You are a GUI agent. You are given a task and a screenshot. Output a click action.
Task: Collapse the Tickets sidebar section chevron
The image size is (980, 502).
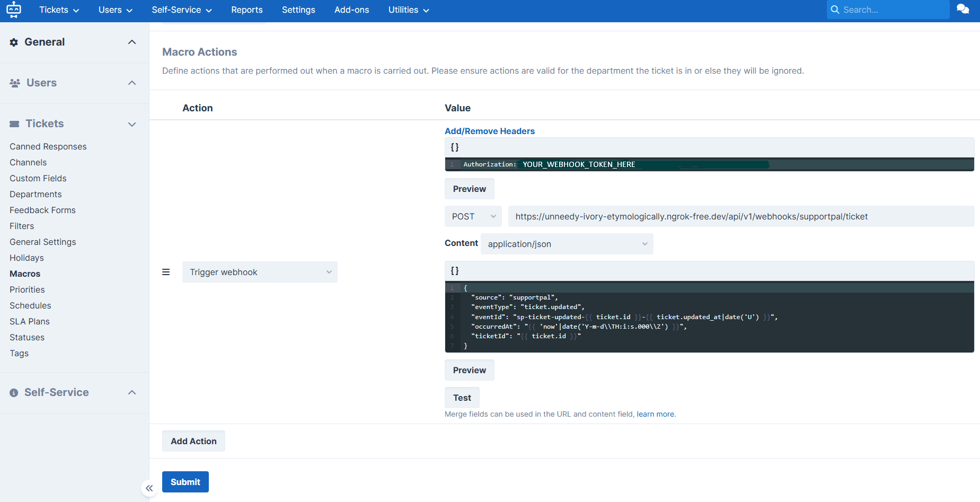click(x=132, y=124)
